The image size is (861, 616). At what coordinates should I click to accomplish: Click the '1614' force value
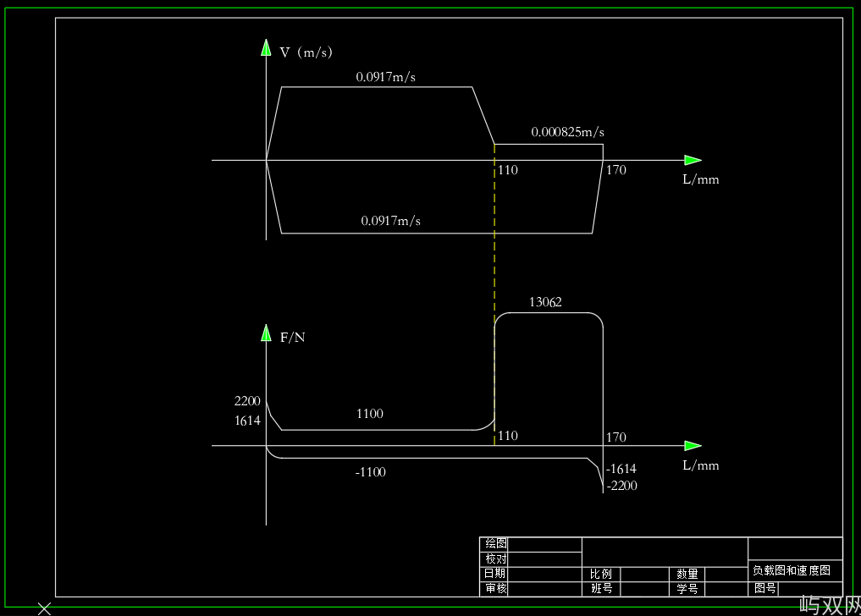coord(247,421)
